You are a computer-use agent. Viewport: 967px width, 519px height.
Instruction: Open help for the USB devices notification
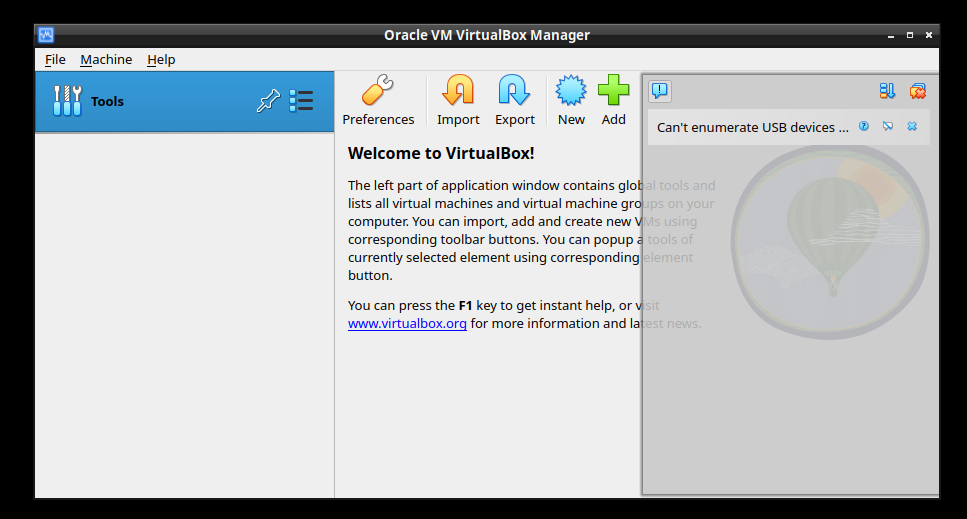864,126
